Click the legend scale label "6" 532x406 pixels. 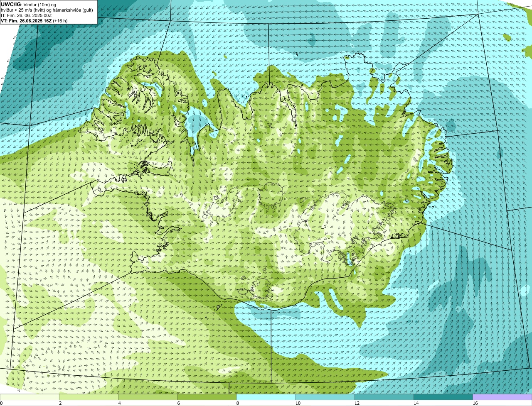point(179,403)
